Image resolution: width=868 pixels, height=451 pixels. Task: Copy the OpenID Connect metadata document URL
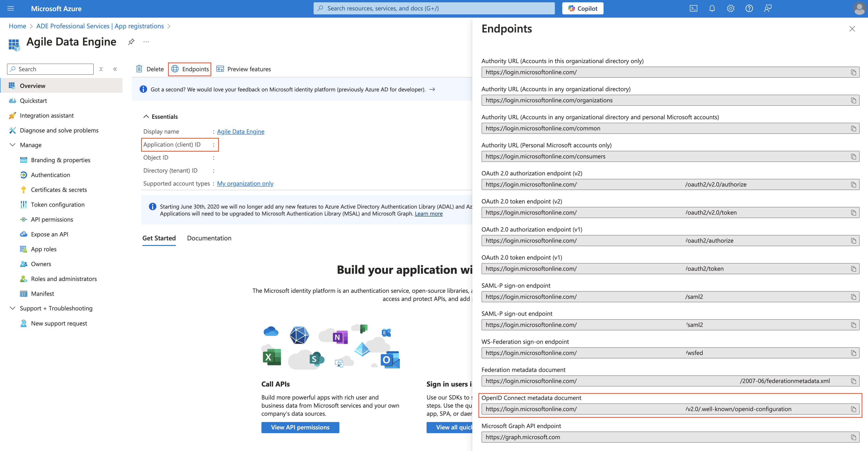tap(854, 409)
